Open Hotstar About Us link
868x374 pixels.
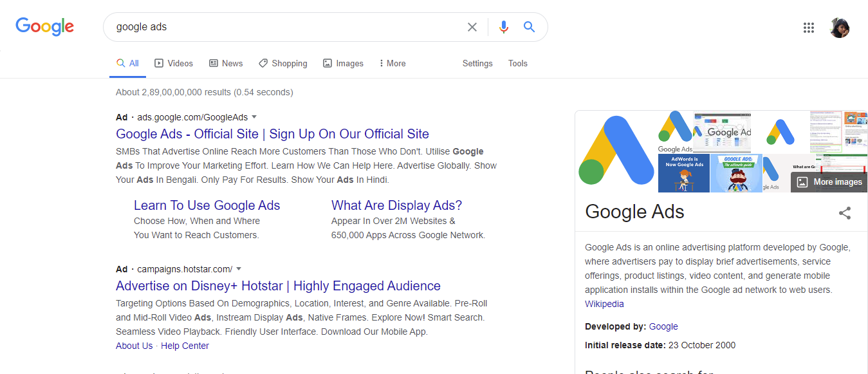coord(134,346)
